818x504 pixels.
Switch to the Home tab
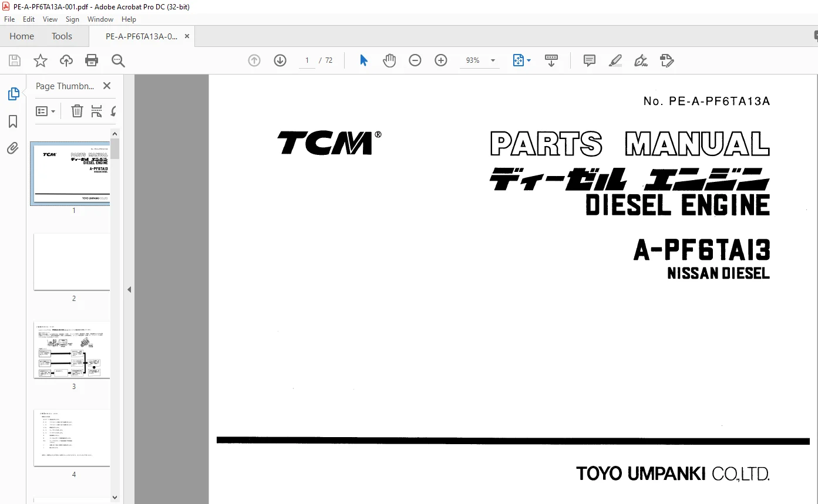point(22,36)
